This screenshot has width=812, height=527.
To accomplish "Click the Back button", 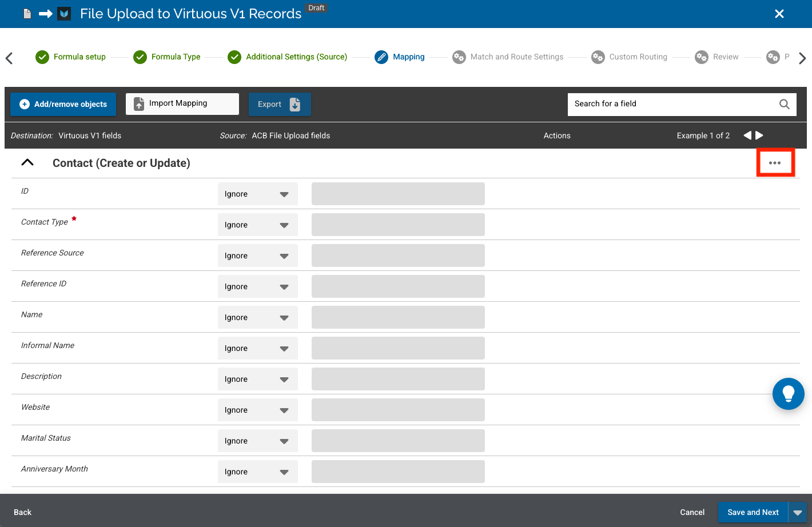I will coord(22,512).
